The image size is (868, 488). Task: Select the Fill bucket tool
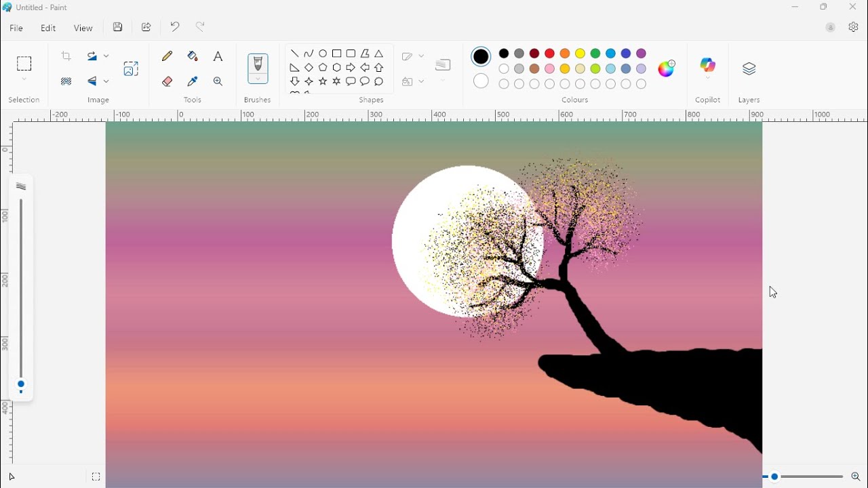click(x=193, y=56)
